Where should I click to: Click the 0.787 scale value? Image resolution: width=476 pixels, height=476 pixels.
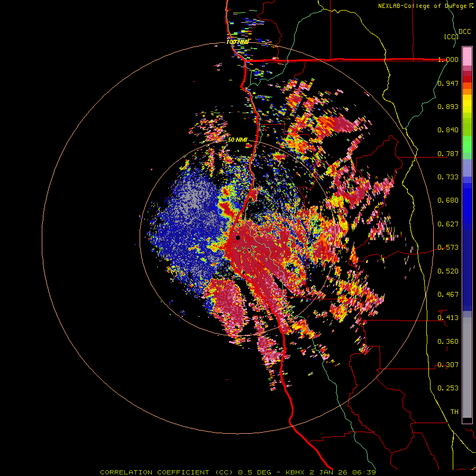[x=448, y=153]
